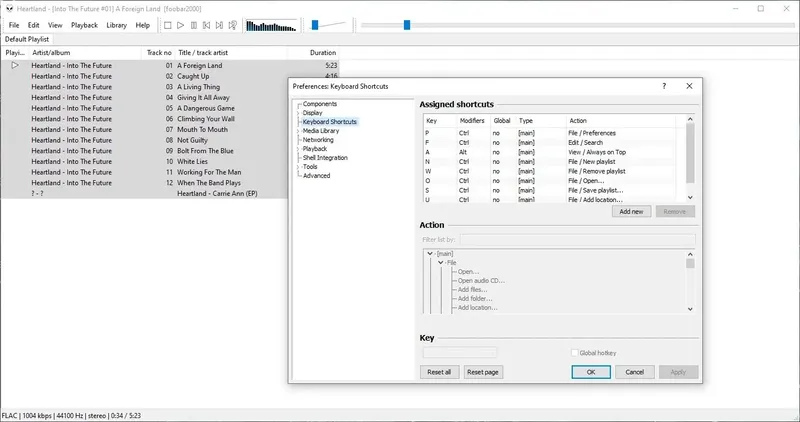The height and width of the screenshot is (422, 800).
Task: Click down arrow of Action tree scrollbar
Action: click(690, 309)
